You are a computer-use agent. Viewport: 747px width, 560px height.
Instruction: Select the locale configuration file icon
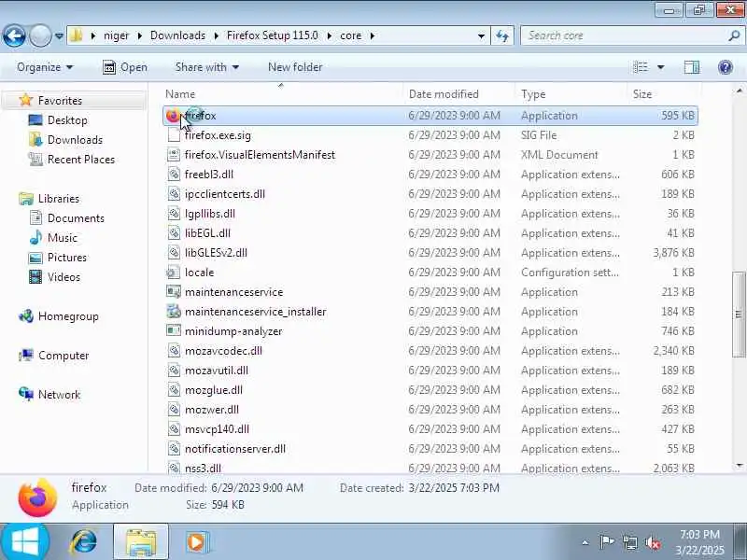pos(174,273)
